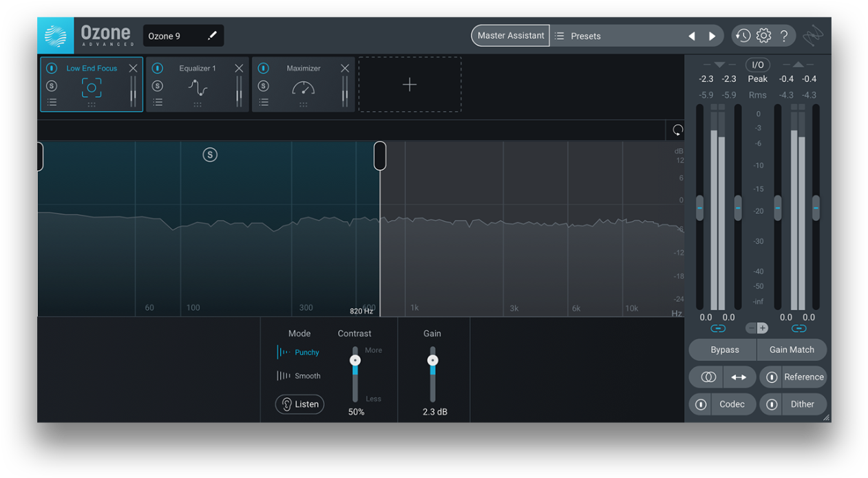Click the window resize grip corner
This screenshot has width=868, height=478.
click(x=826, y=417)
